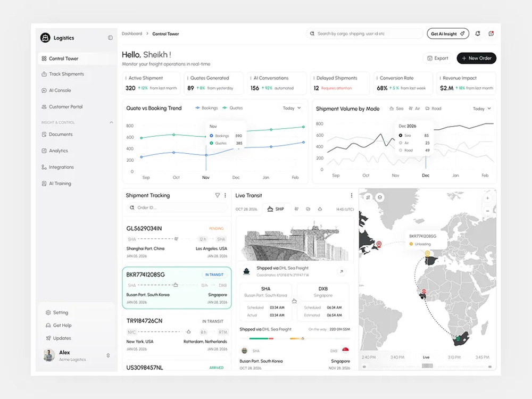Select the last transport mode icon in Live Transit
The width and height of the screenshot is (532, 399).
click(x=320, y=209)
